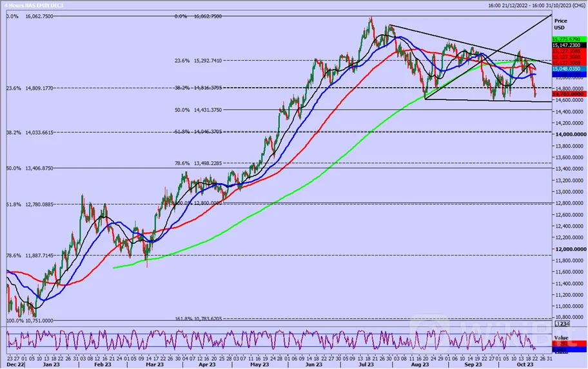Screen dimensions: 588x369
Task: Select the black 15,147.2300 price tag
Action: [x=569, y=46]
